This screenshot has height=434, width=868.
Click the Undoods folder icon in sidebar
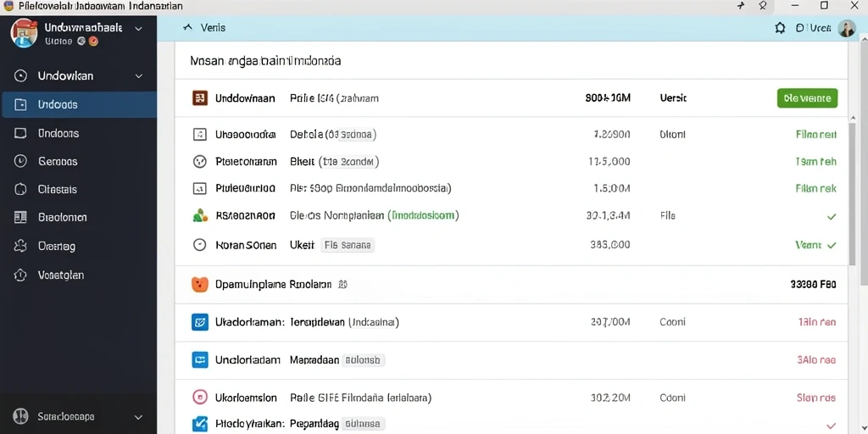click(x=20, y=104)
